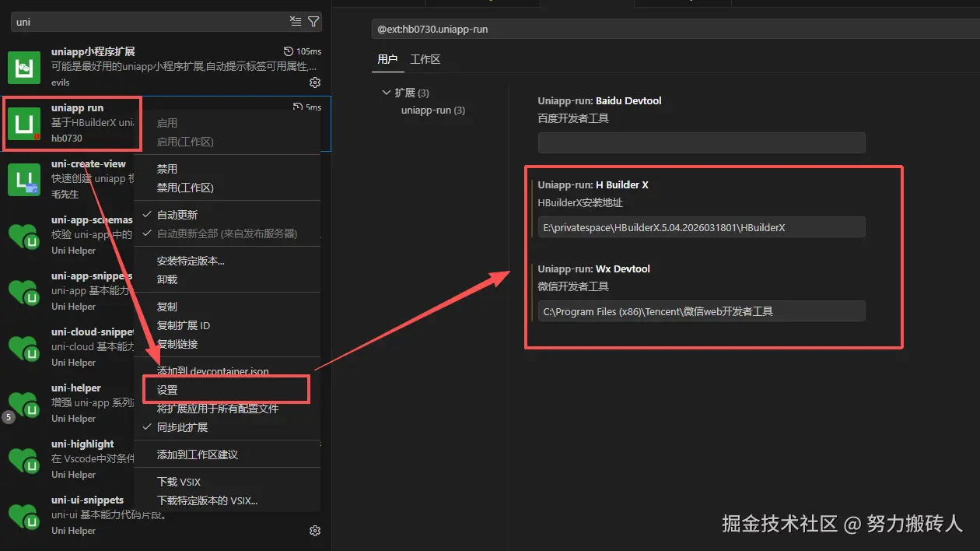
Task: Click the Uniapp-run: H Builder X setting title
Action: [593, 185]
